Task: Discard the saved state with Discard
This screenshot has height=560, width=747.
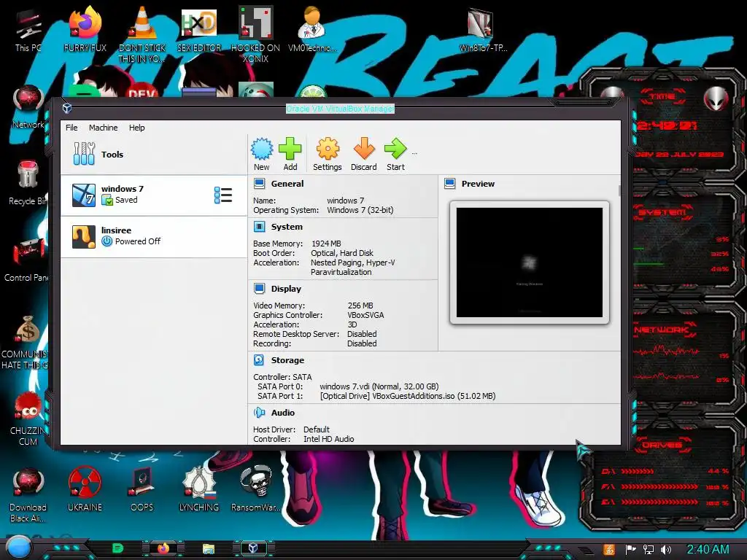Action: coord(363,155)
